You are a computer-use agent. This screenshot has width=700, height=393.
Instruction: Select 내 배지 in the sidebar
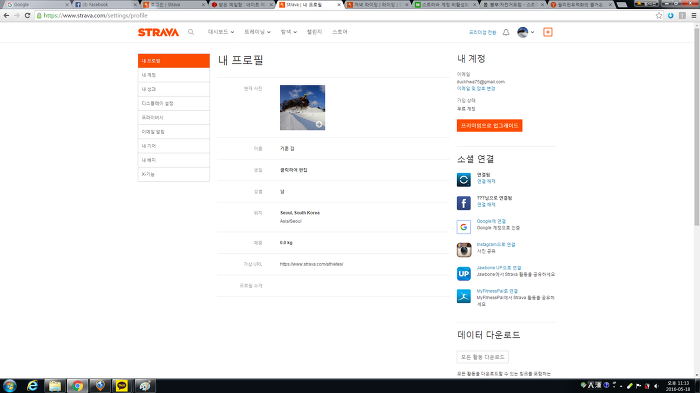174,160
